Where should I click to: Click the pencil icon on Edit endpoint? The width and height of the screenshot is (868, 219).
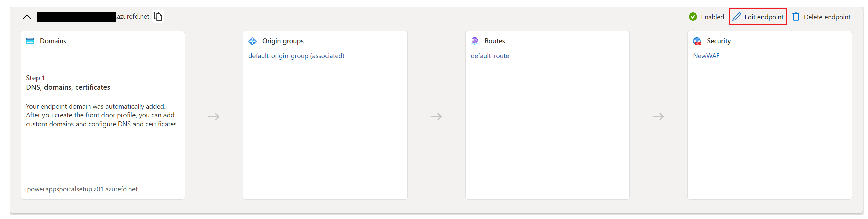(737, 16)
